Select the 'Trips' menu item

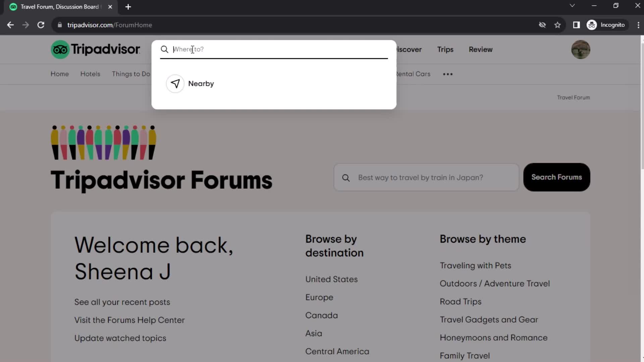pos(445,49)
